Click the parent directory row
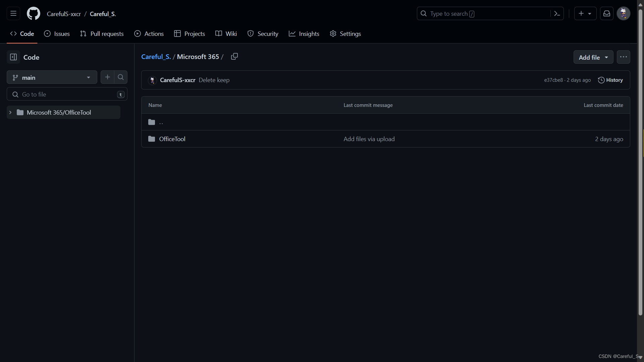This screenshot has height=362, width=644. click(161, 122)
